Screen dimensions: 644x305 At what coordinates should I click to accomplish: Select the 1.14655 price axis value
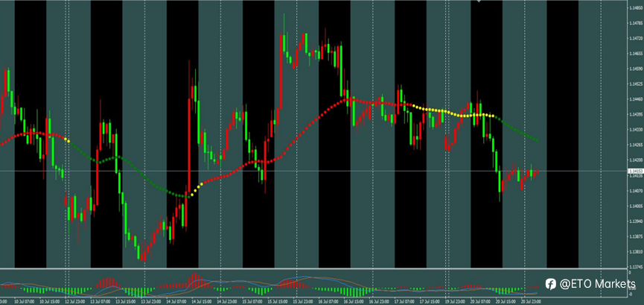637,53
